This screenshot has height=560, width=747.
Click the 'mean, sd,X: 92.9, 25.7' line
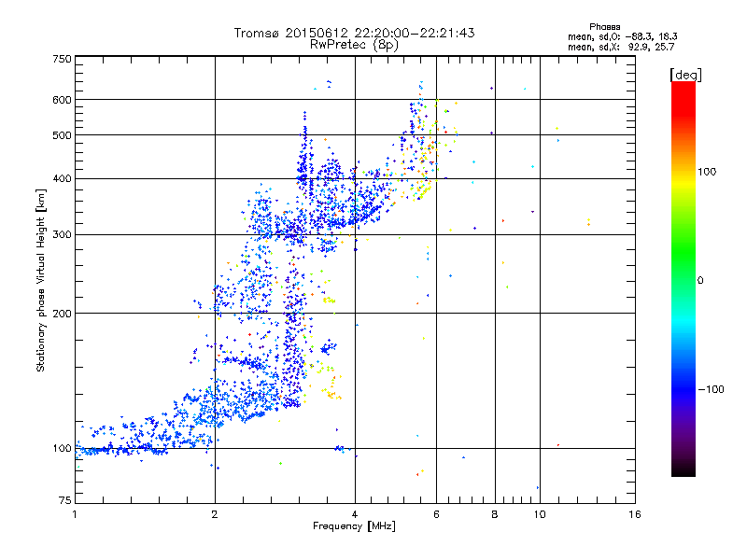[621, 47]
